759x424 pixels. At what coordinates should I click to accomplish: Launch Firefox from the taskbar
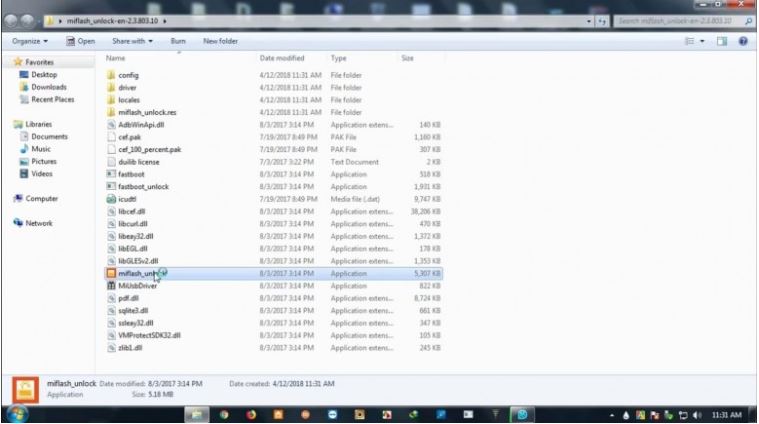[x=251, y=415]
